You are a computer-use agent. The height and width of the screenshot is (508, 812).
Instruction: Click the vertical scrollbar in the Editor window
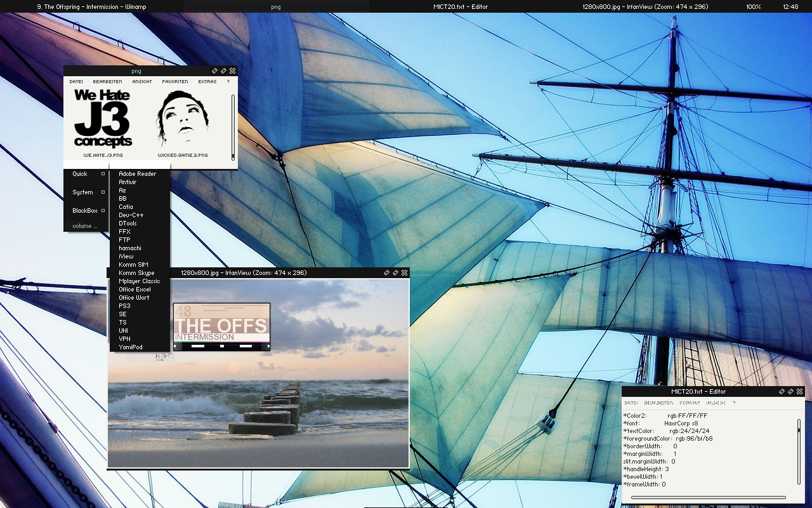tap(799, 453)
